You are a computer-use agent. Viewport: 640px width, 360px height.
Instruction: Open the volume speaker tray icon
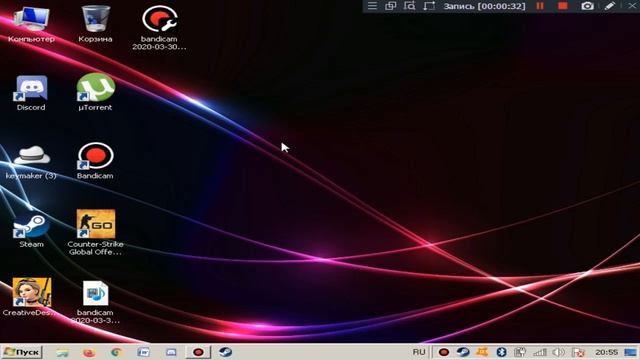pos(558,352)
